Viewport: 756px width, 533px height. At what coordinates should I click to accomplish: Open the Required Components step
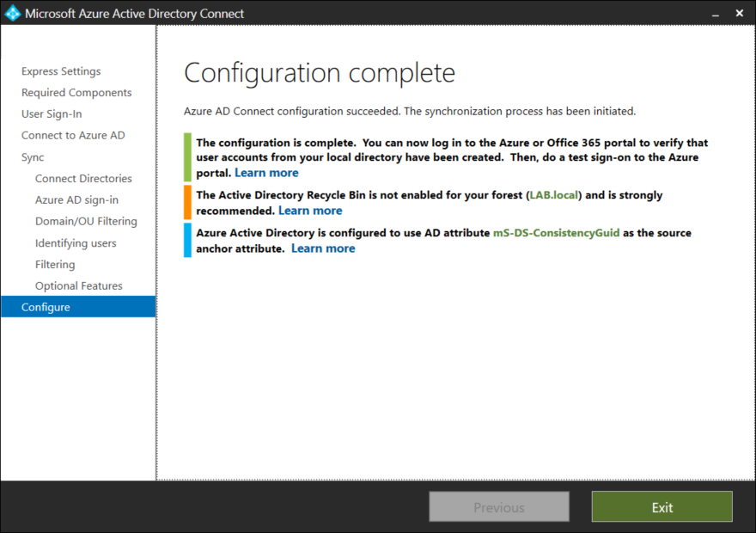pos(76,93)
